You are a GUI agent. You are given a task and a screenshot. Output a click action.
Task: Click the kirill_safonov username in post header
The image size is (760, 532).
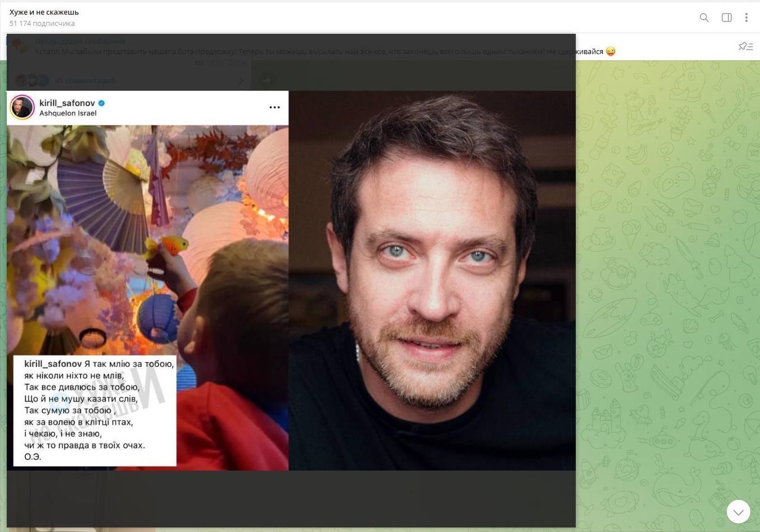coord(67,103)
